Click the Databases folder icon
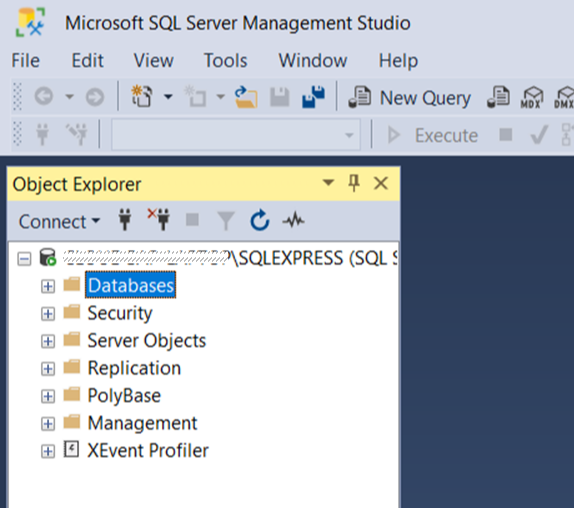Screen dimensions: 574x508 (72, 284)
